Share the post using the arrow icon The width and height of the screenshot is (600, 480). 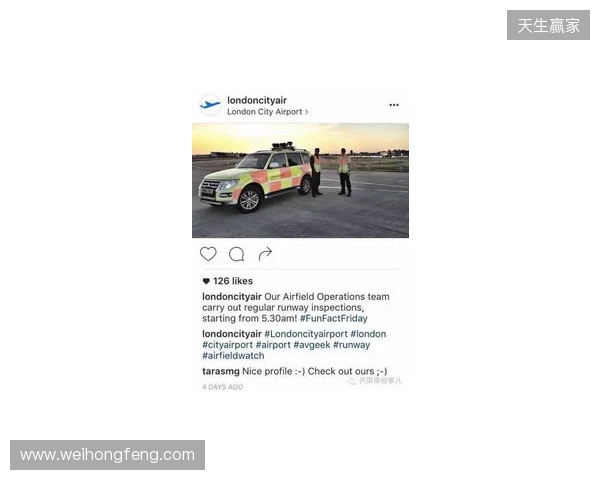tap(265, 253)
